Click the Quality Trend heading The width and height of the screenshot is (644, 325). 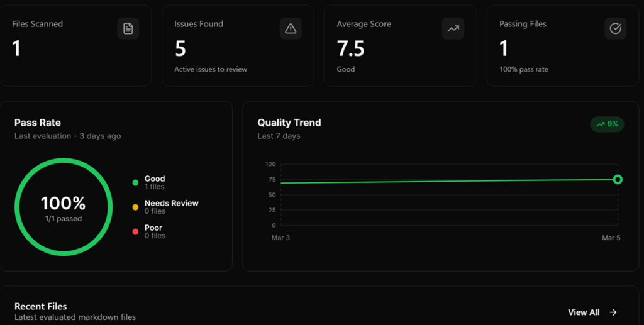click(x=289, y=123)
